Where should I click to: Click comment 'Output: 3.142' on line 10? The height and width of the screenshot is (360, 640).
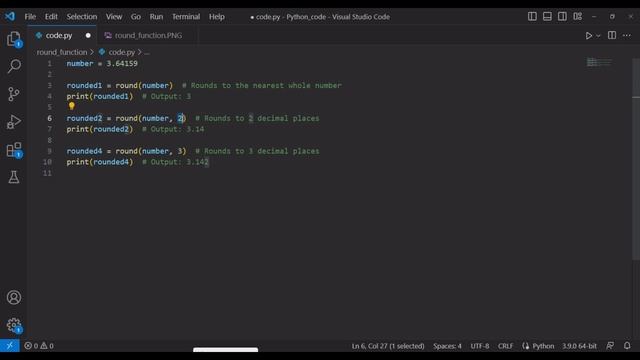click(176, 162)
